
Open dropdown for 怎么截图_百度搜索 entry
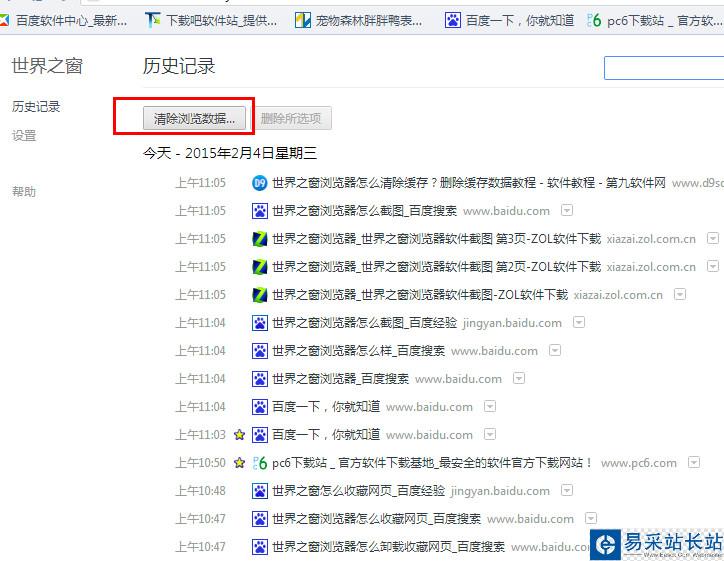click(x=567, y=211)
